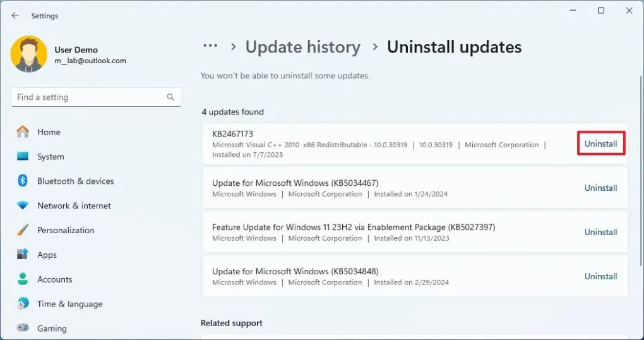Uninstall the KB2467173 update
Image resolution: width=644 pixels, height=340 pixels.
point(601,144)
